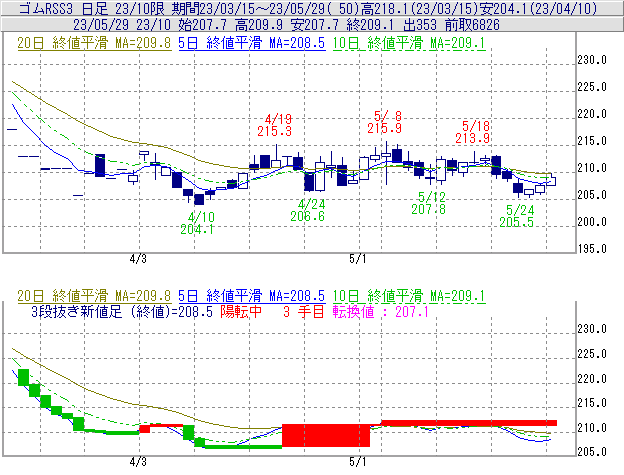Click the upper chart's 200.0 axis value
624x475 pixels.
tap(592, 222)
